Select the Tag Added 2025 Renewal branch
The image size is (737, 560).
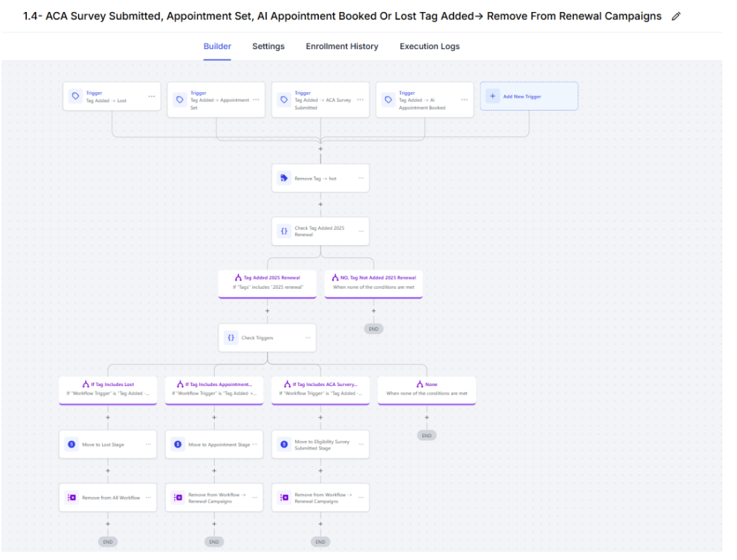click(267, 283)
